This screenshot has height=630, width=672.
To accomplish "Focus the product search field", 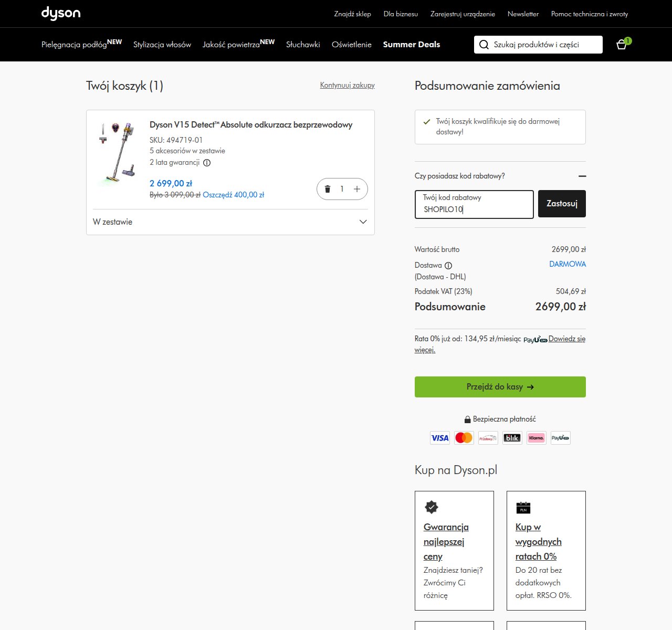I will pyautogui.click(x=538, y=45).
